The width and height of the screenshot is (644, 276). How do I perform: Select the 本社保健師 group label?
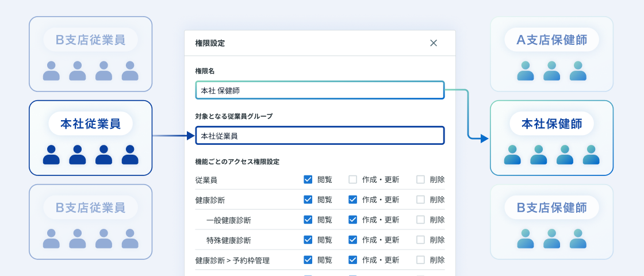[551, 124]
